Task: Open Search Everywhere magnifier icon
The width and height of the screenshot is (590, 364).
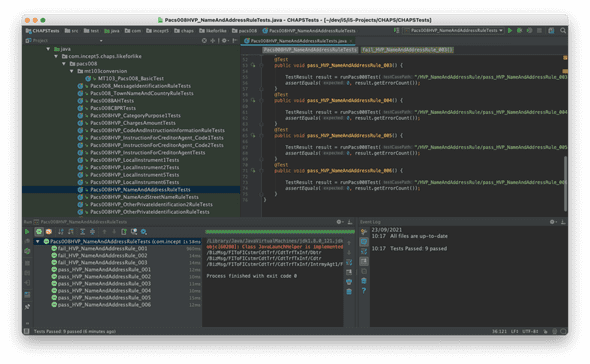Action: pos(563,30)
